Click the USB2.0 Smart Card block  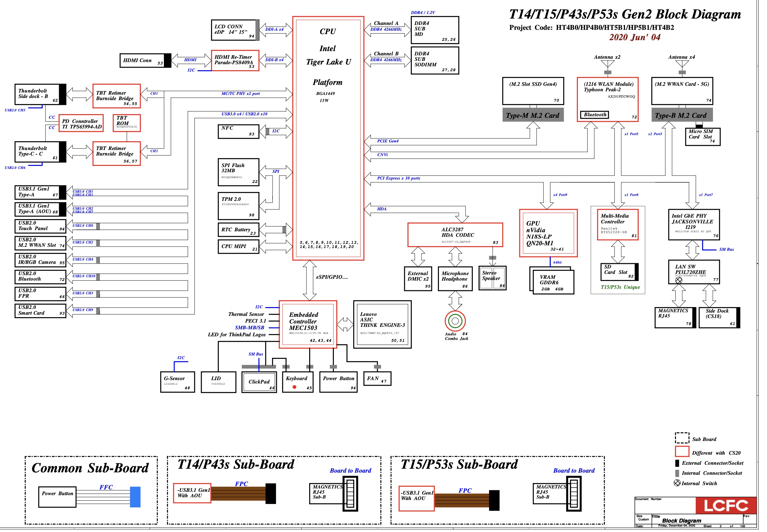point(41,310)
